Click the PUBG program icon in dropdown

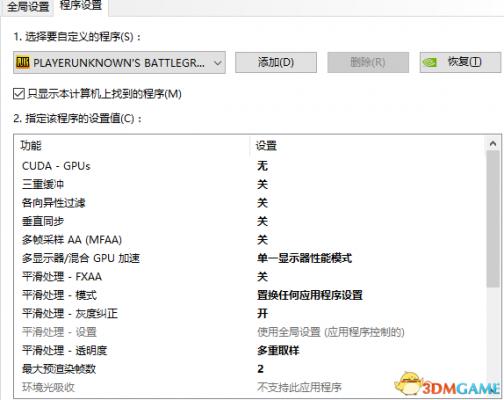[23, 62]
